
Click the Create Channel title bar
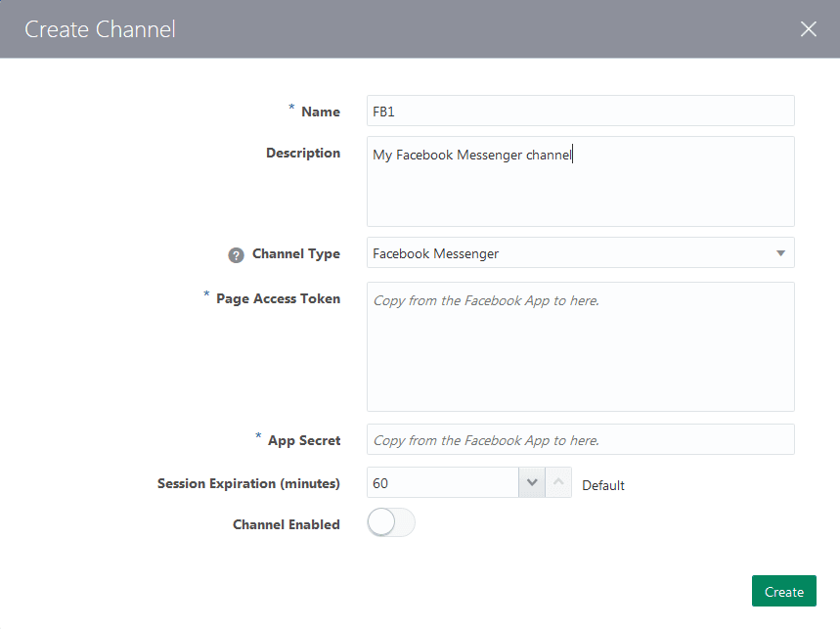point(99,28)
